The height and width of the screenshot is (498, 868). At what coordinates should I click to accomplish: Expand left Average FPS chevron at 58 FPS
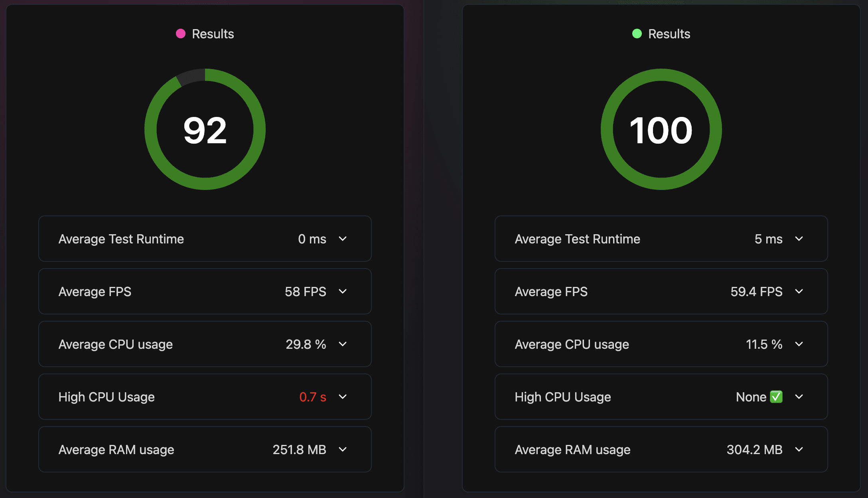(x=343, y=291)
